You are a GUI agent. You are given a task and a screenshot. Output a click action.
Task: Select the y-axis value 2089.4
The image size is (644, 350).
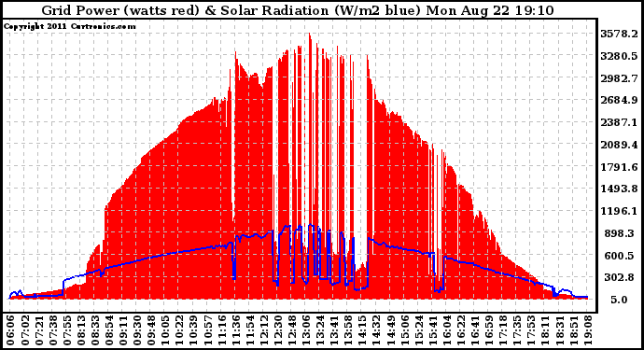pos(619,145)
